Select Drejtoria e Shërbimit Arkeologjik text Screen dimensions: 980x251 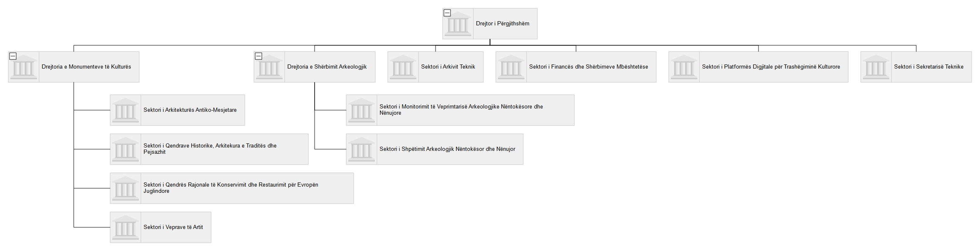327,67
